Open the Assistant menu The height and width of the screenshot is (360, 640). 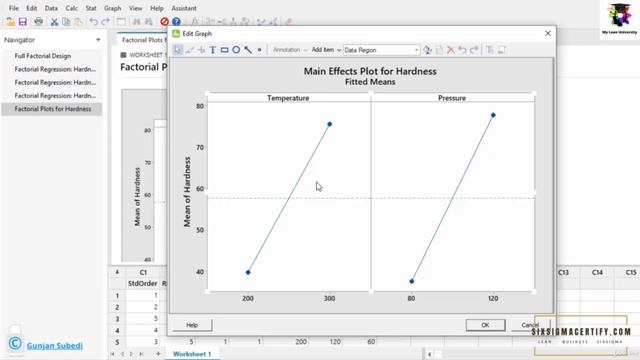[184, 8]
